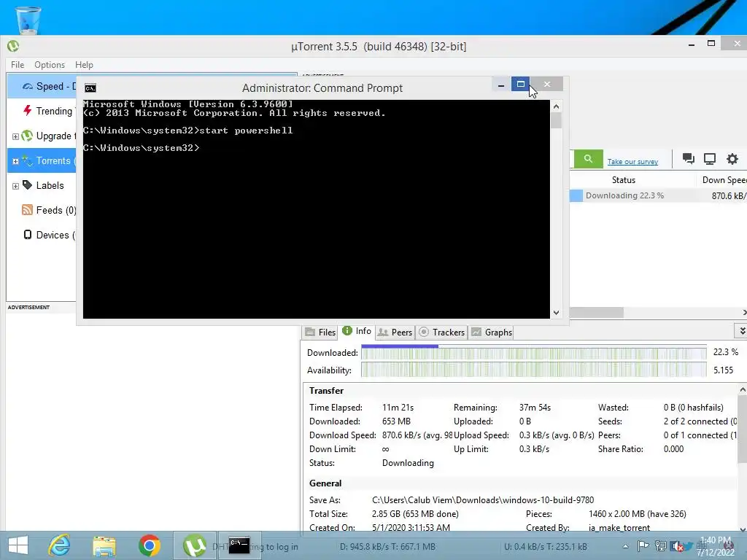Click inside the Command Prompt console area

click(317, 209)
